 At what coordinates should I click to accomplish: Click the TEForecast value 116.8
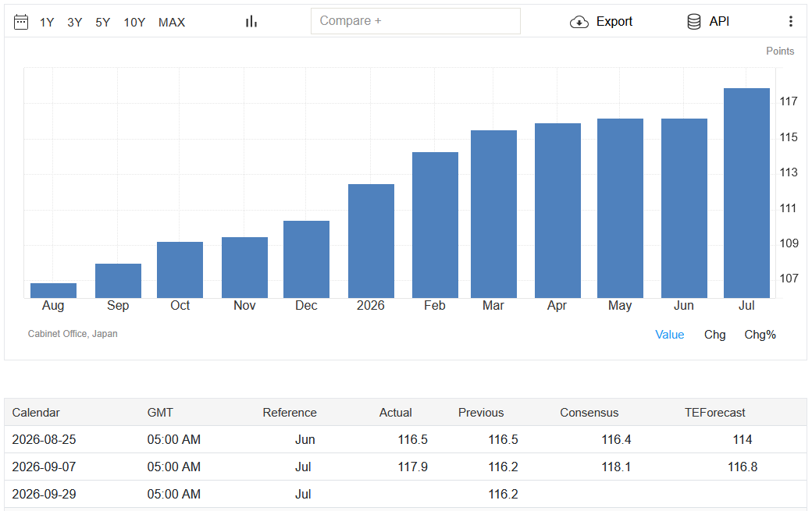742,467
